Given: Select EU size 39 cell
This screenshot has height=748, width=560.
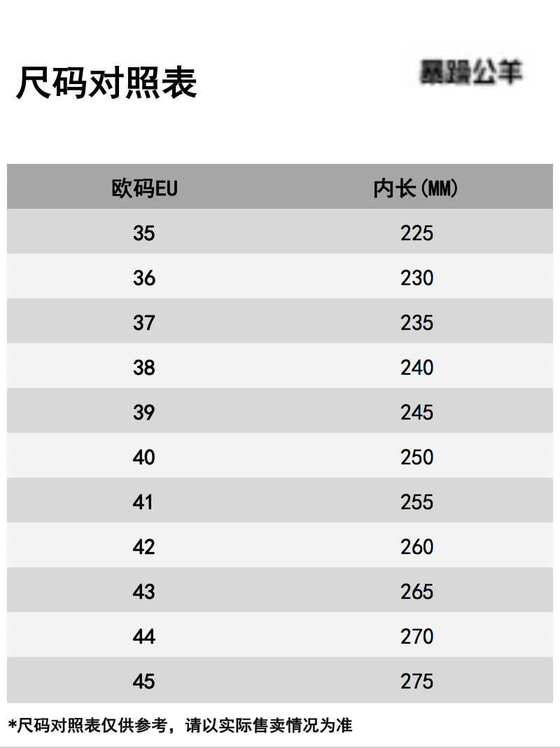Looking at the screenshot, I should click(144, 412).
